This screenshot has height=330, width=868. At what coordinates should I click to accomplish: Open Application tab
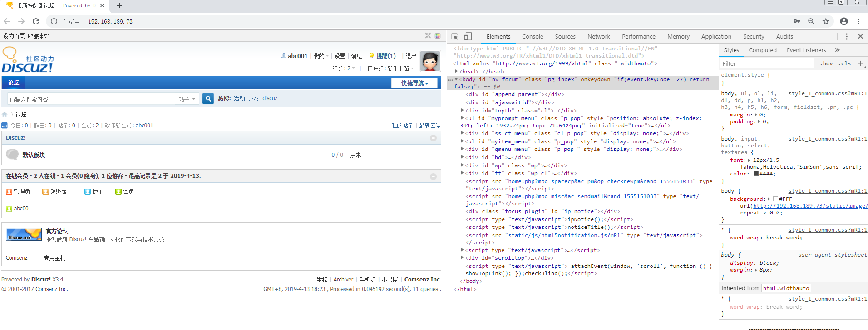pyautogui.click(x=716, y=36)
